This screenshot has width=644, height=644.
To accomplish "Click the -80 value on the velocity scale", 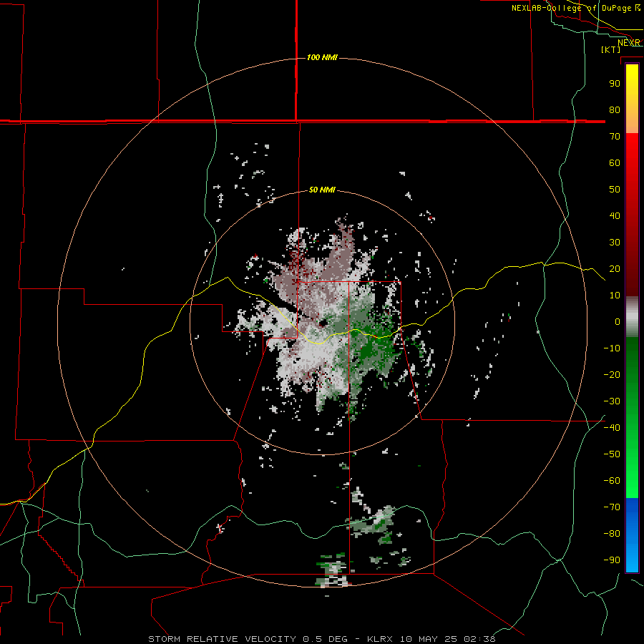I will pyautogui.click(x=612, y=534).
